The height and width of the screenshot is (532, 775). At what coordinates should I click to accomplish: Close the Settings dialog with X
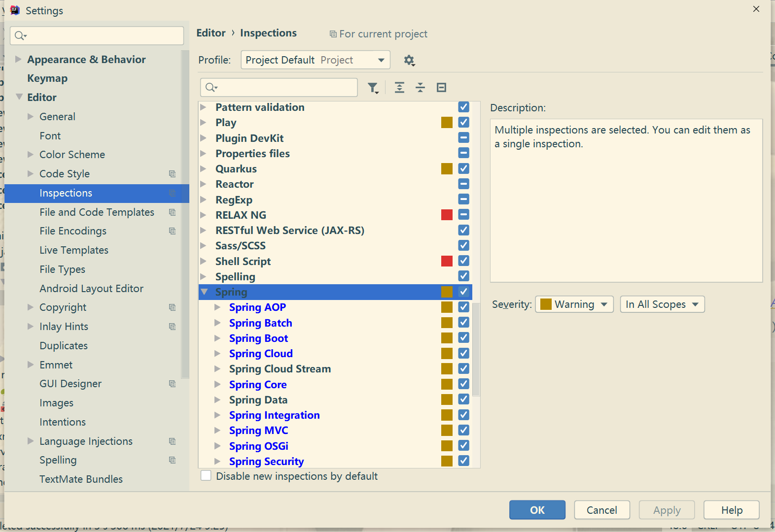756,9
